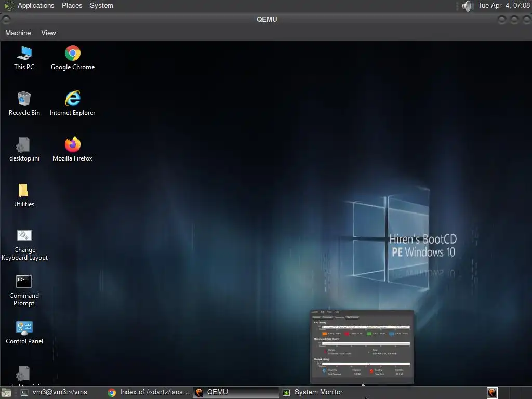This screenshot has width=532, height=399.
Task: Select the QEMU taskbar button
Action: [x=235, y=392]
